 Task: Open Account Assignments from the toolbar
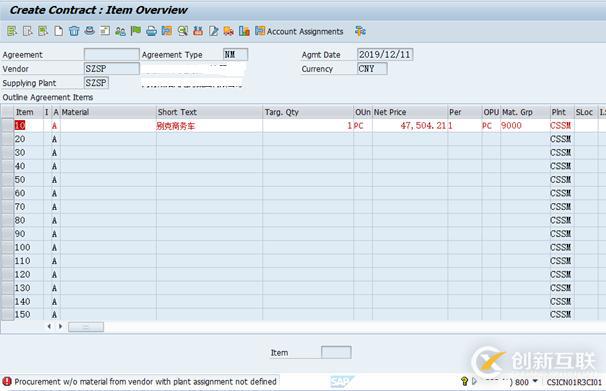pyautogui.click(x=299, y=31)
